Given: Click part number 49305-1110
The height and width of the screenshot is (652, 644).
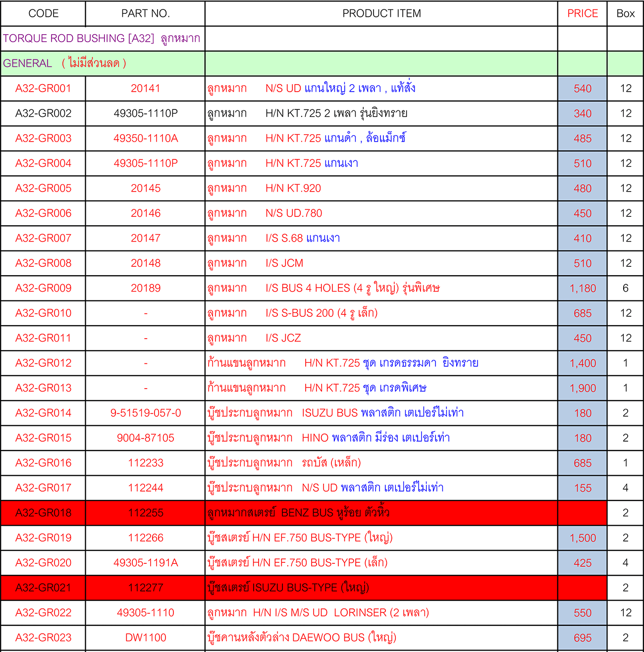Looking at the screenshot, I should click(x=146, y=612).
